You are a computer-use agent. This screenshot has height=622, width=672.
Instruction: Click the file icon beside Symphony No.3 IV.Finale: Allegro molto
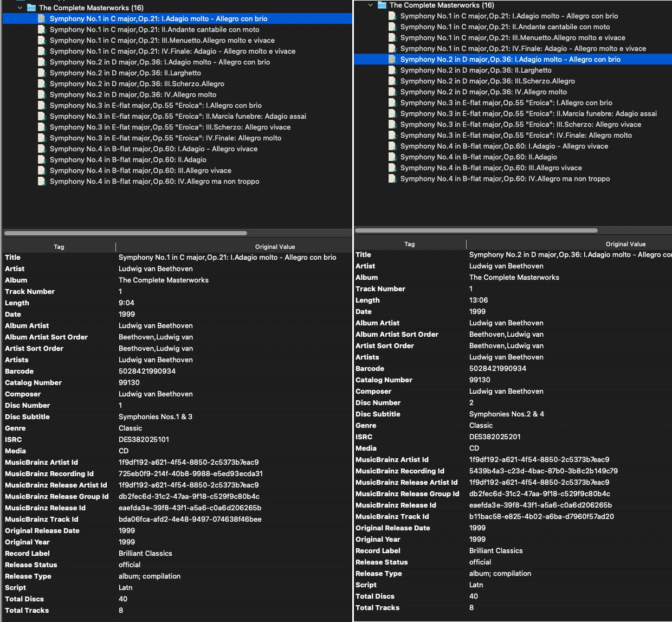pyautogui.click(x=42, y=138)
